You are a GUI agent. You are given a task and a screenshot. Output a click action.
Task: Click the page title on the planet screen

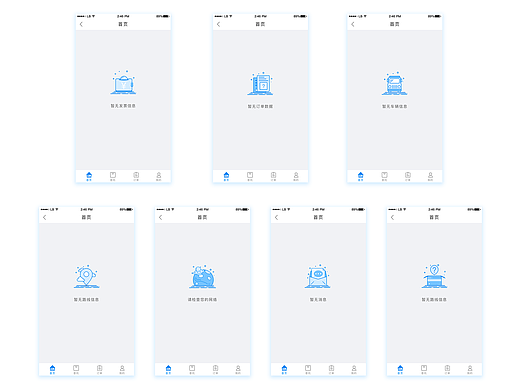click(202, 217)
